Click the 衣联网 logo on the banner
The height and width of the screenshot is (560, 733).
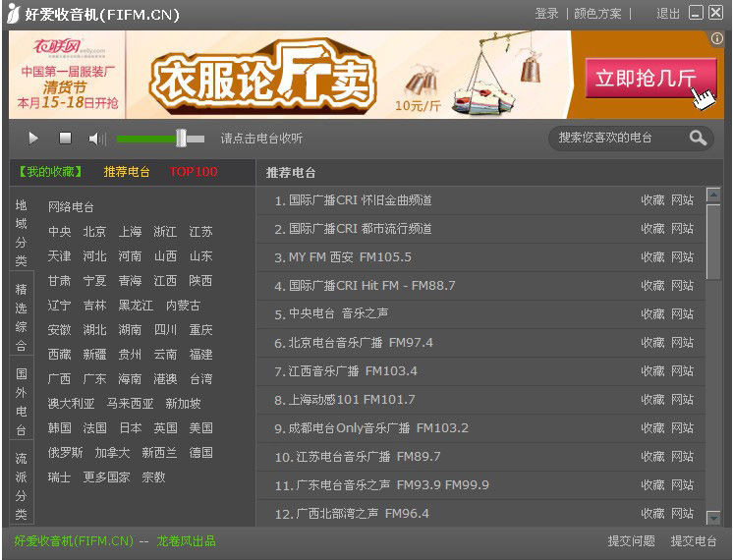pyautogui.click(x=68, y=47)
